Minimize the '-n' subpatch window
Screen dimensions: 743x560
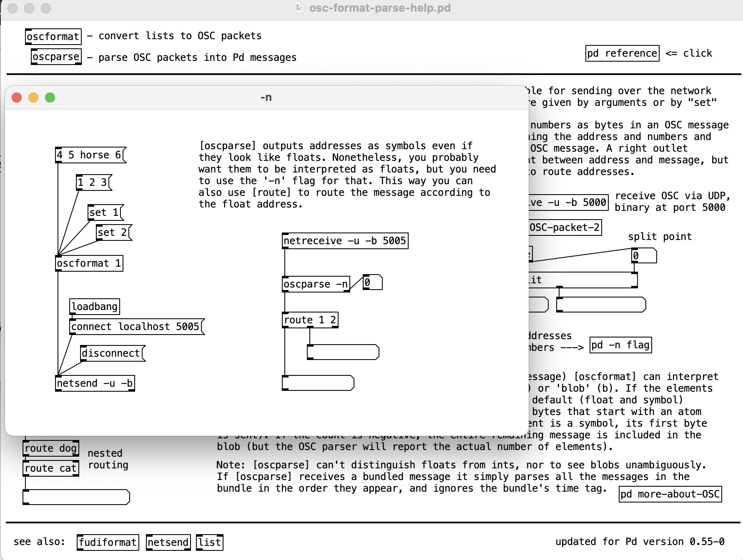[33, 97]
